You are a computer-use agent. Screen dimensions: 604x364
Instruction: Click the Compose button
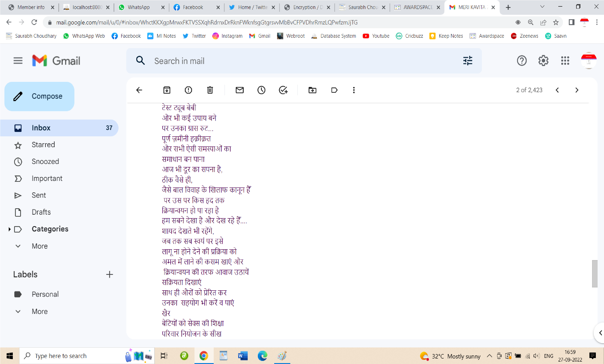[39, 96]
